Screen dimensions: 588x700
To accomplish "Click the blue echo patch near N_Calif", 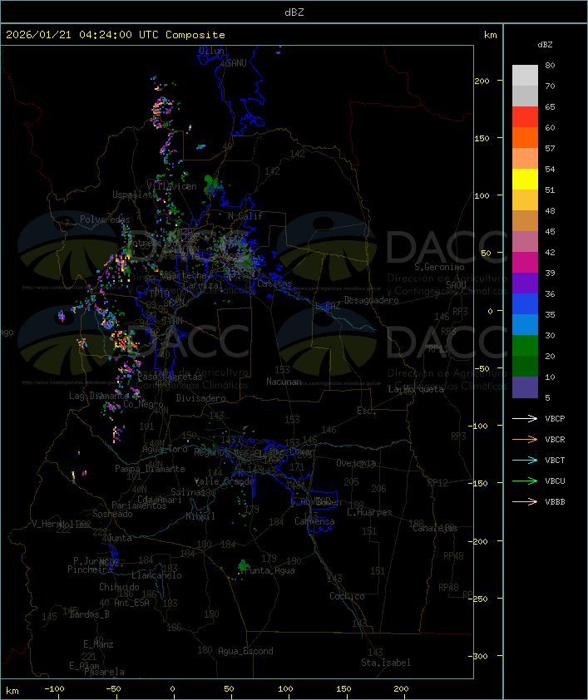I will (x=200, y=147).
